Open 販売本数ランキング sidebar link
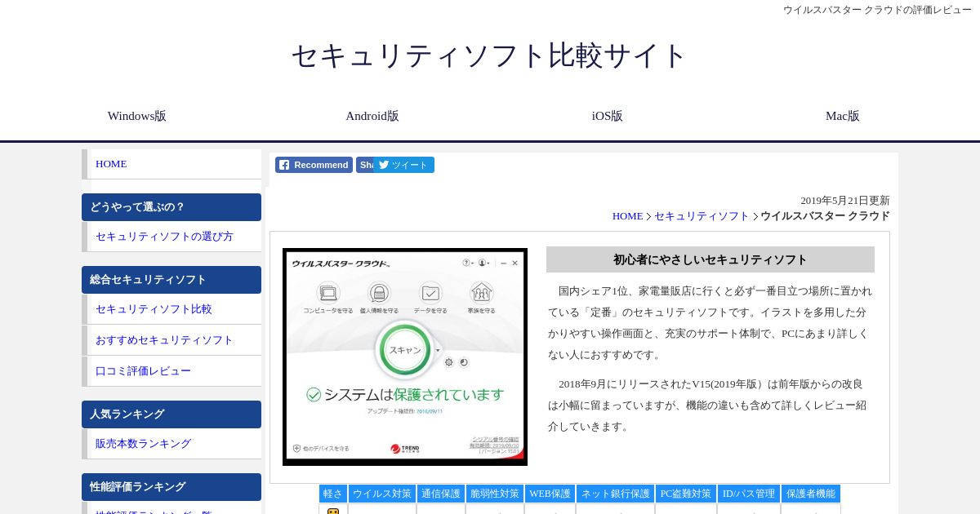 pyautogui.click(x=171, y=444)
